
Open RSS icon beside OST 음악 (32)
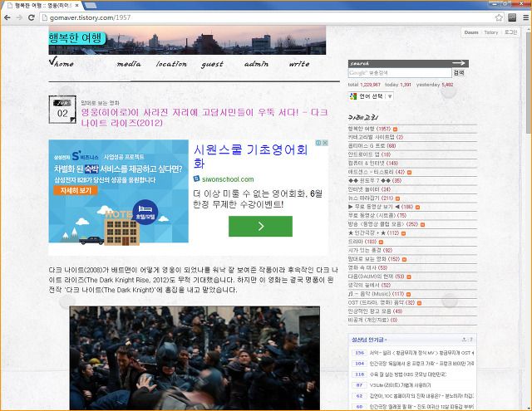[419, 303]
